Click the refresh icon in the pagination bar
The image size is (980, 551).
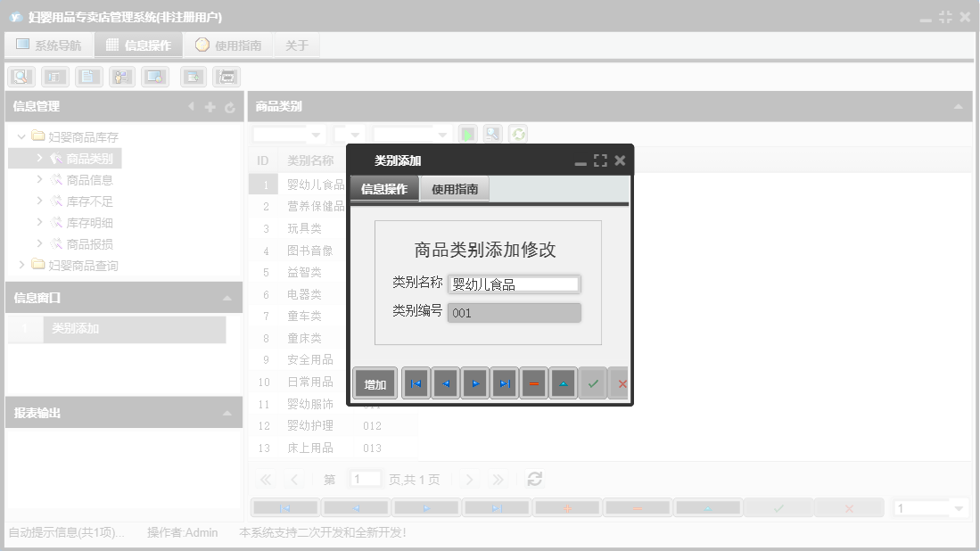(x=533, y=478)
